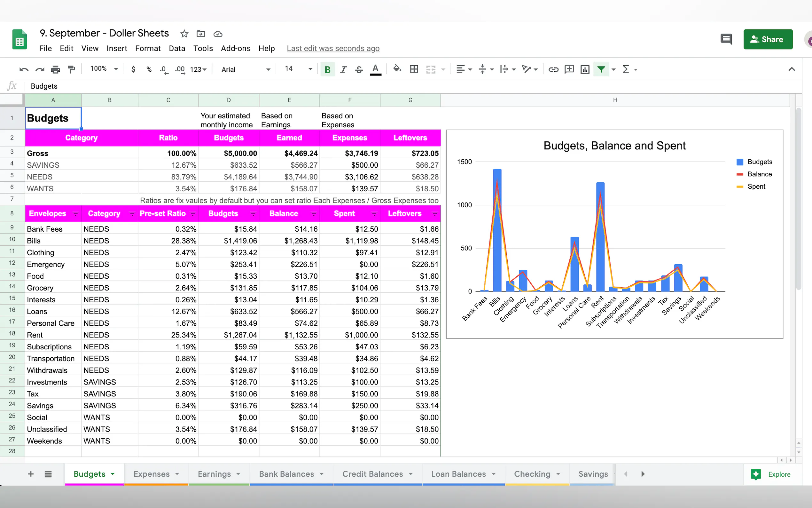
Task: Open vertical align dropdown
Action: click(486, 69)
